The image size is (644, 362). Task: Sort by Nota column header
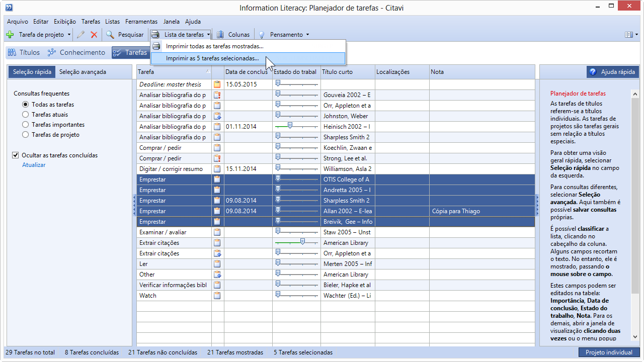481,72
